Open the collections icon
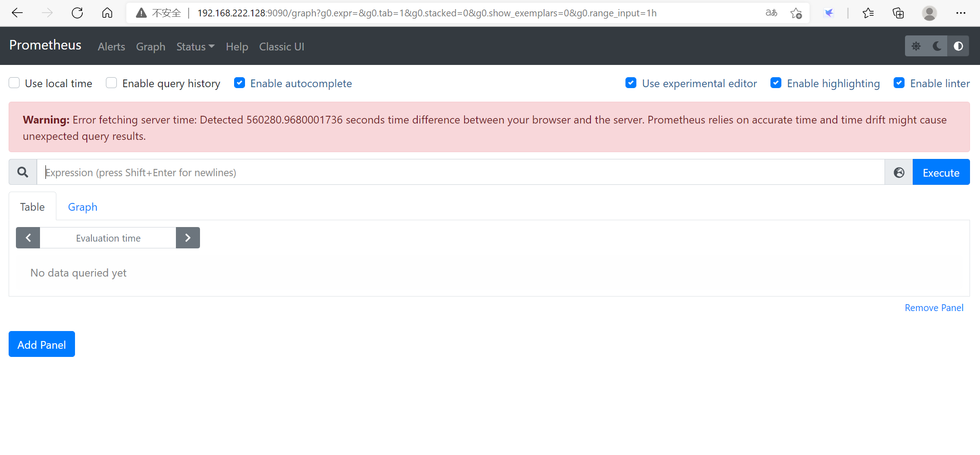980x455 pixels. coord(898,13)
